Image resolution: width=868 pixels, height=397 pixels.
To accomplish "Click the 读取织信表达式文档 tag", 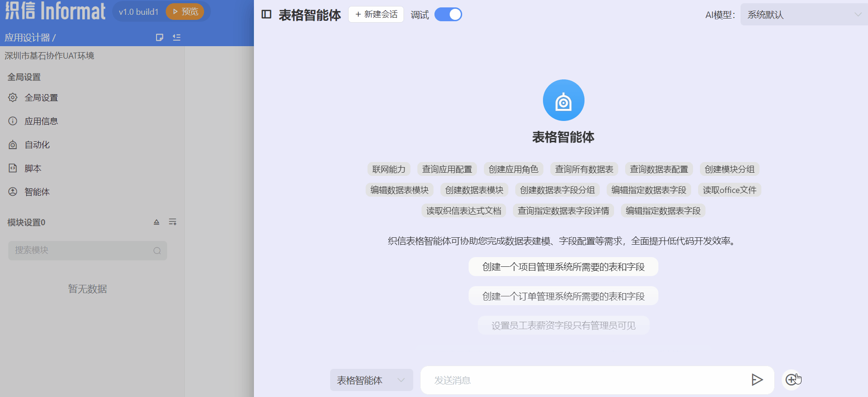I will point(464,211).
